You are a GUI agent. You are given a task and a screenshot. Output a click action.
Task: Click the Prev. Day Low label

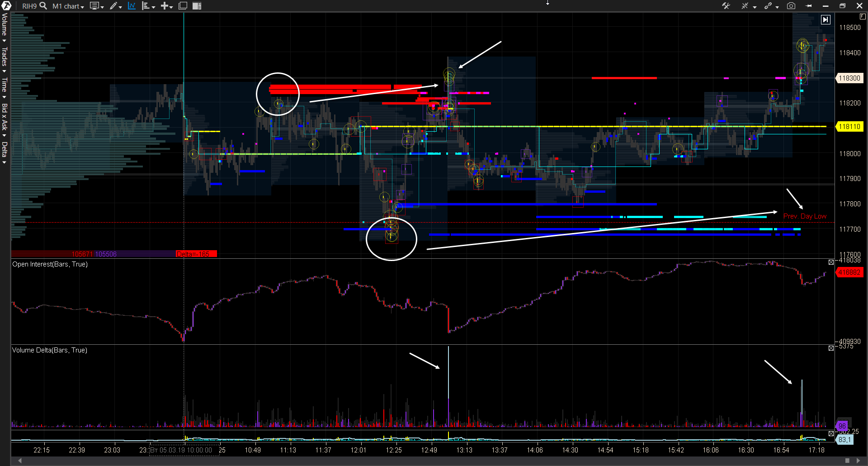pos(805,216)
